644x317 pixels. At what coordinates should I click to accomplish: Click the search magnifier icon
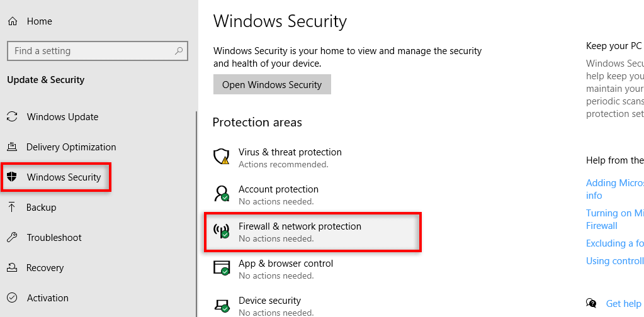pyautogui.click(x=179, y=51)
